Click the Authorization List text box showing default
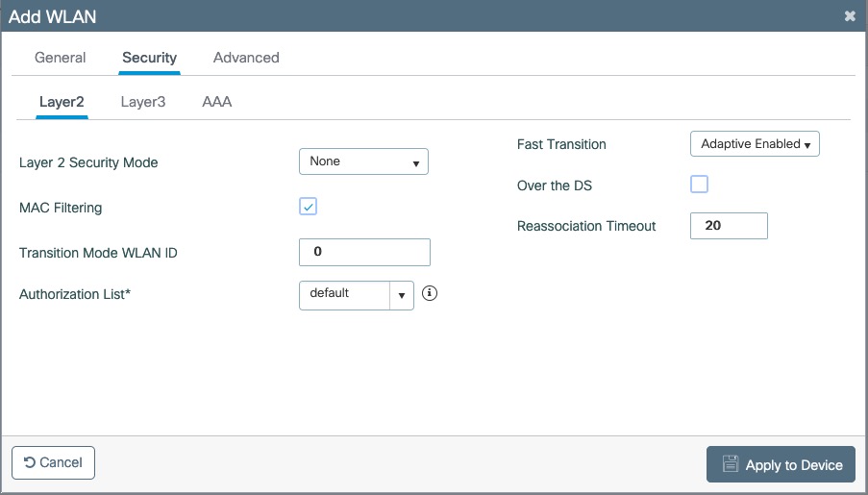The image size is (868, 495). tap(343, 294)
